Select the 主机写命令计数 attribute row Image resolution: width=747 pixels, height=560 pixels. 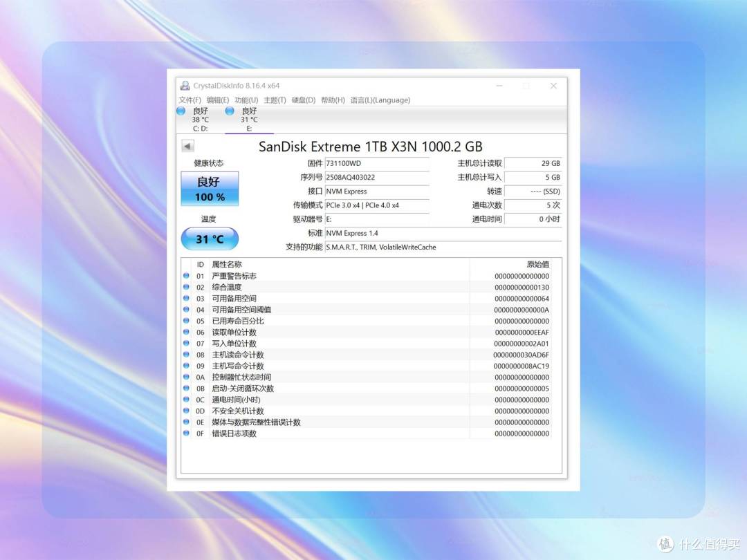coord(367,366)
